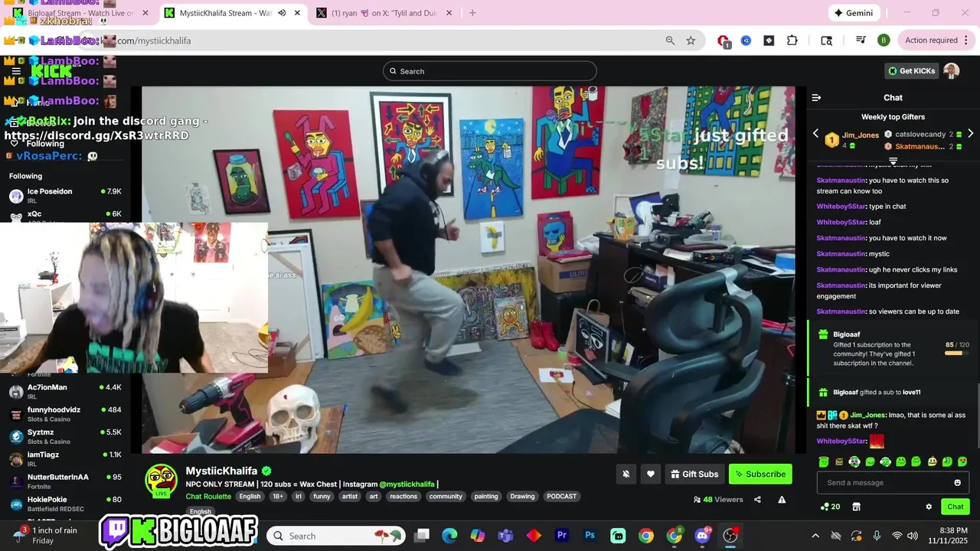This screenshot has height=551, width=980.
Task: Click the green Subscribe button
Action: pos(760,474)
